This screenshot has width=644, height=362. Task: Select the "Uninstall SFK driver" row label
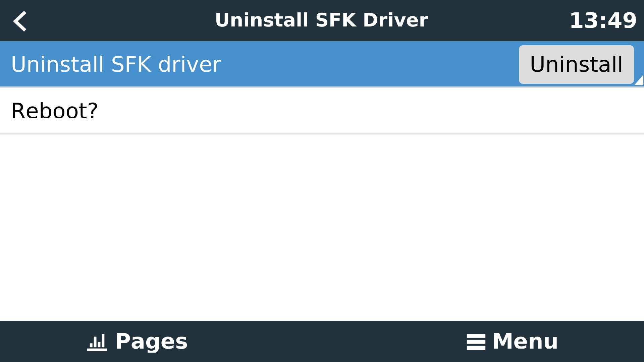pyautogui.click(x=116, y=64)
